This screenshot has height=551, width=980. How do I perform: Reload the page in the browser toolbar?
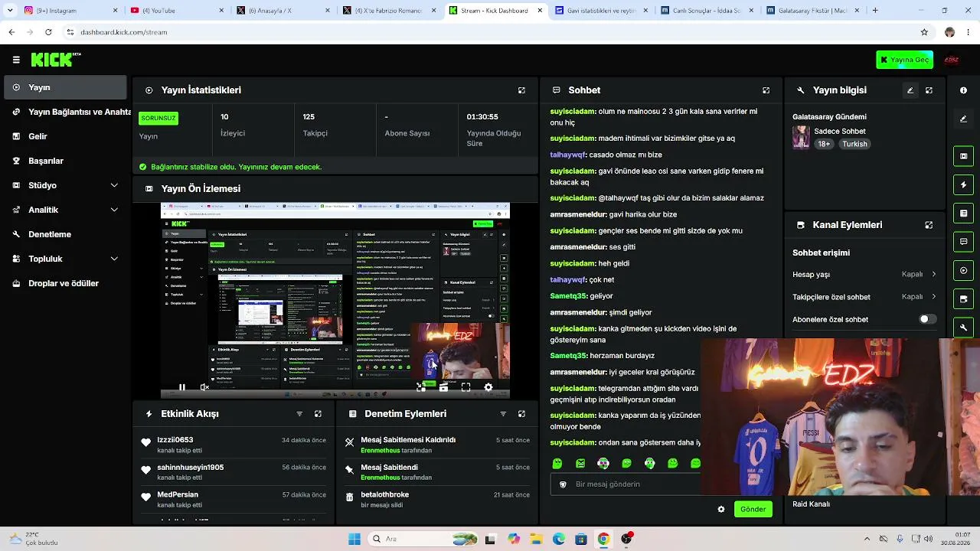pyautogui.click(x=48, y=32)
